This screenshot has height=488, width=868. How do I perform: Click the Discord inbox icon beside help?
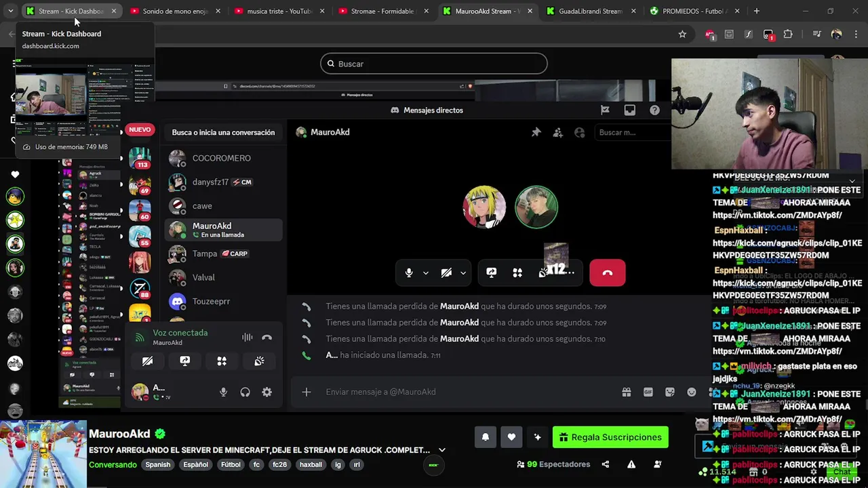pos(630,110)
